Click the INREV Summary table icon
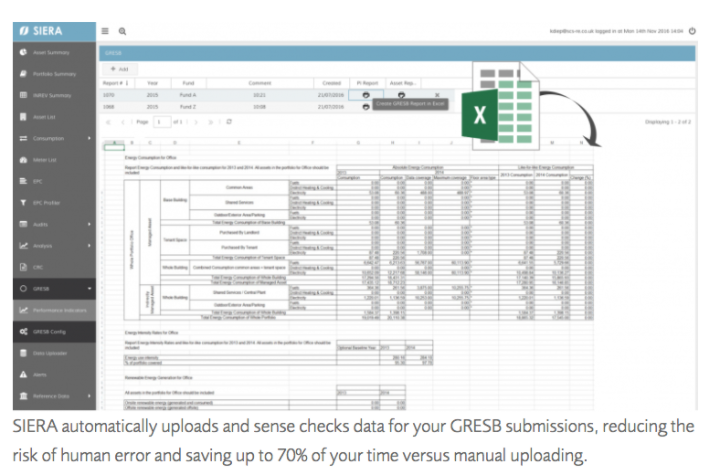Viewport: 713px width, 476px height. [23, 95]
